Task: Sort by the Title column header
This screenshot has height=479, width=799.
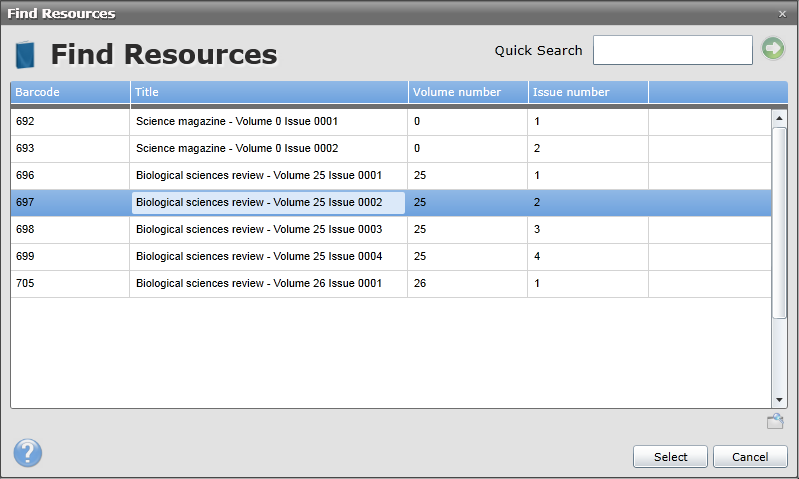Action: (268, 93)
